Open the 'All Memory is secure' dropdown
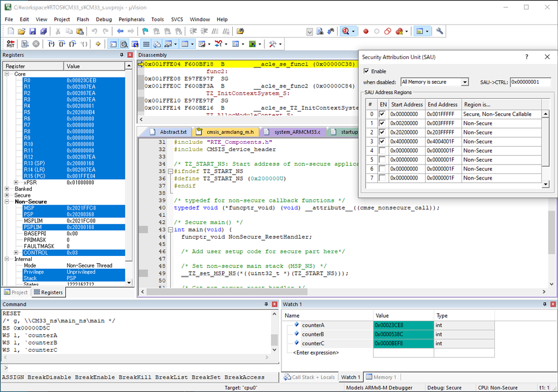The height and width of the screenshot is (392, 558). pos(434,82)
